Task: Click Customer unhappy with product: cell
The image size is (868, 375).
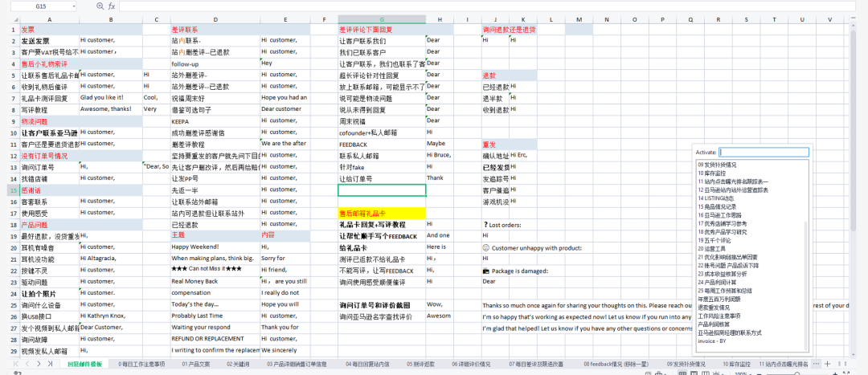Action: (533, 248)
